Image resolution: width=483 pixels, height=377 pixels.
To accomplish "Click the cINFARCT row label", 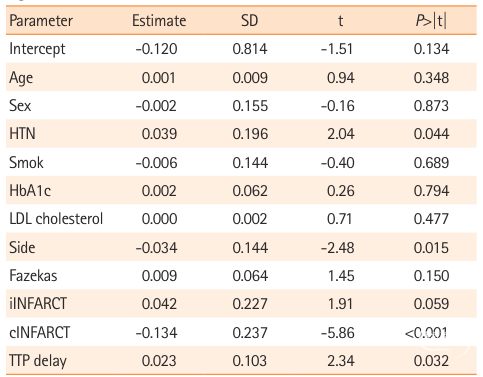I will [39, 332].
